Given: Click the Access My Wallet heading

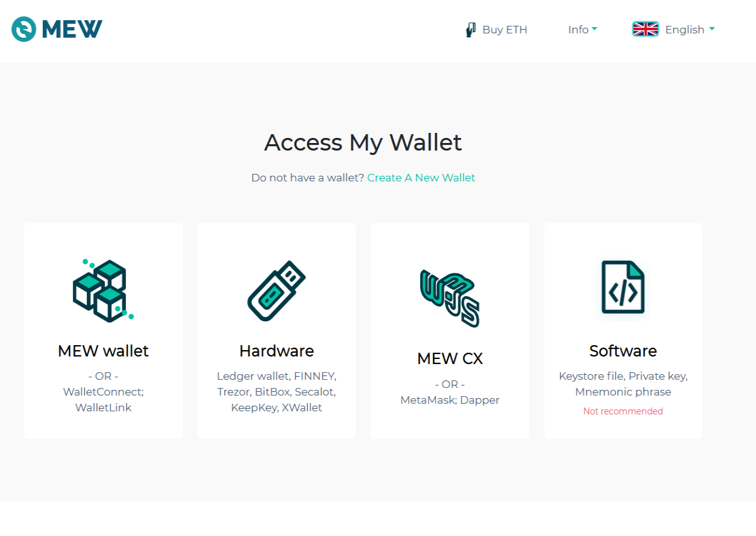Looking at the screenshot, I should point(363,142).
